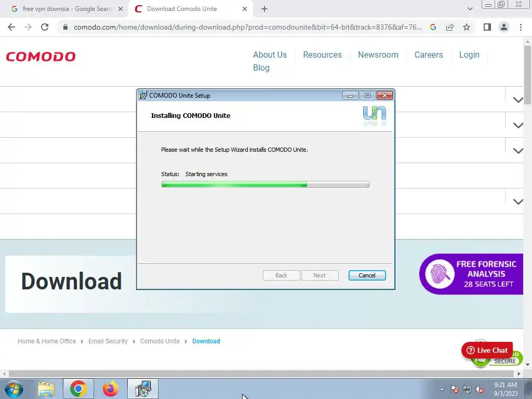The width and height of the screenshot is (532, 399).
Task: Open the clock showing 9:21 AM
Action: click(x=506, y=389)
